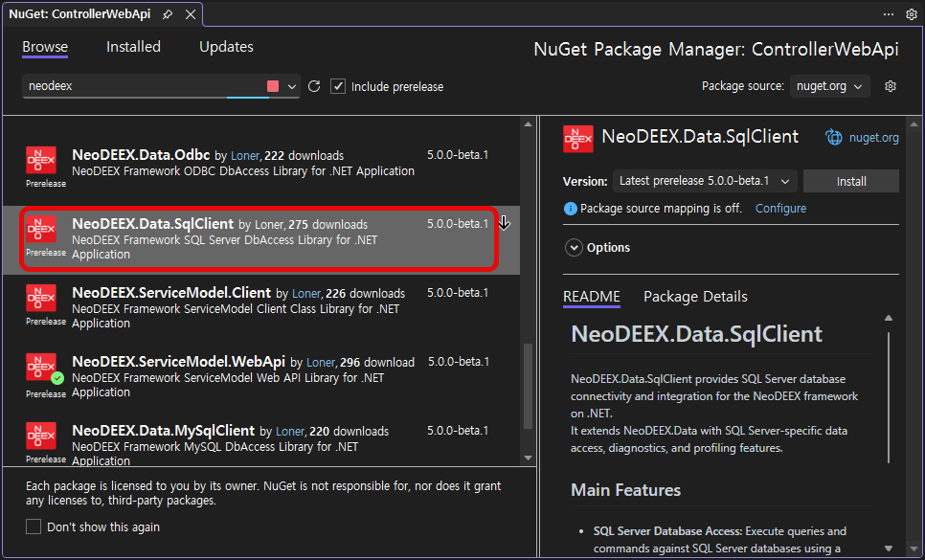Select the NeoDEEX.Data.Odbc package name
925x560 pixels.
[141, 155]
